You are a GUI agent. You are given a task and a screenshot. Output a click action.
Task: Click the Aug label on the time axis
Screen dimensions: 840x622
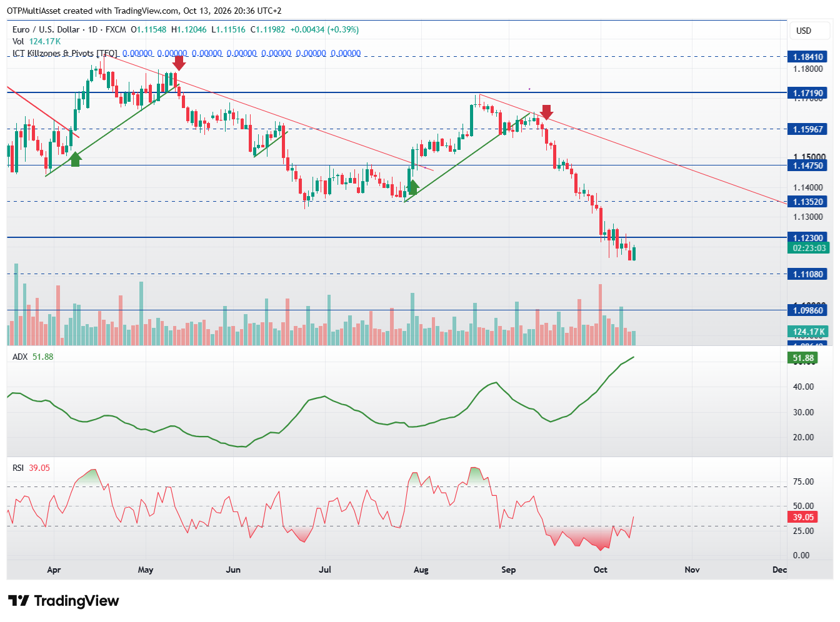(x=421, y=570)
